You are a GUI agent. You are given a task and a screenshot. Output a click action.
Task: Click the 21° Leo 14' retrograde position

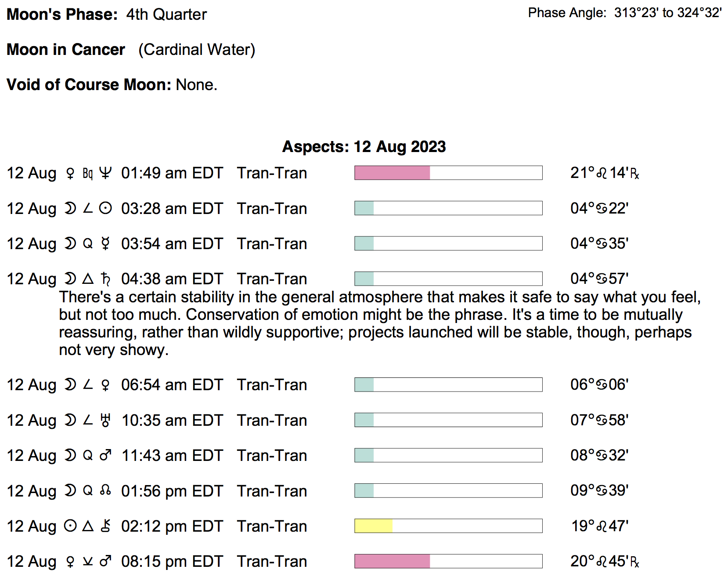pyautogui.click(x=604, y=173)
